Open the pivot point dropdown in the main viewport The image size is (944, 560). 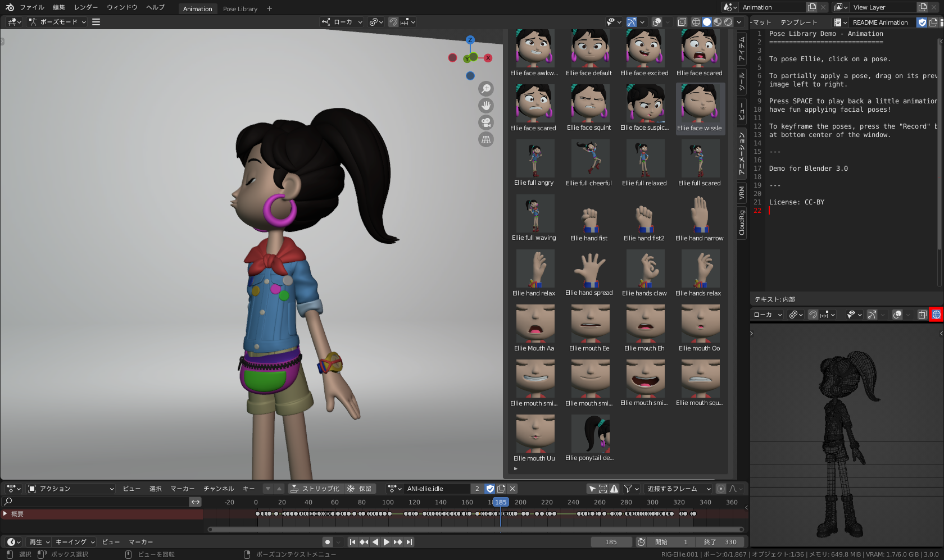[376, 22]
